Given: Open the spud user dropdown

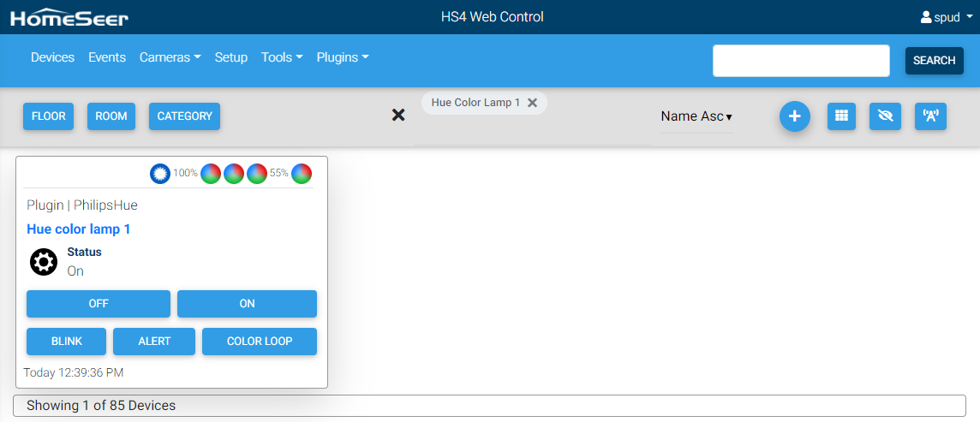Looking at the screenshot, I should pyautogui.click(x=946, y=17).
